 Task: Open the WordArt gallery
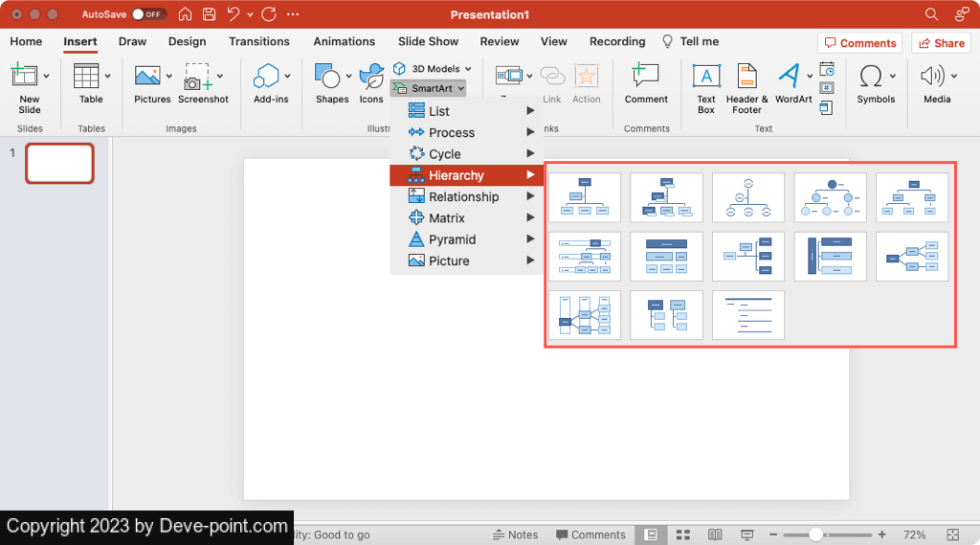(791, 78)
